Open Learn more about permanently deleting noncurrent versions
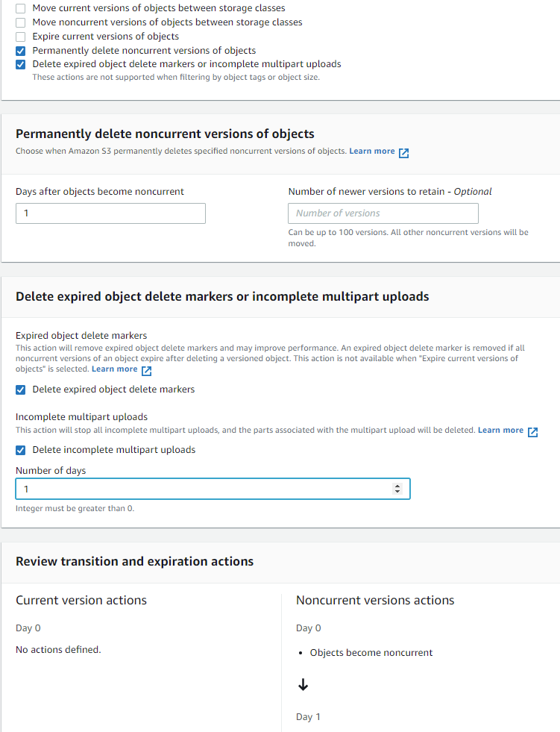The width and height of the screenshot is (560, 732). pos(371,151)
